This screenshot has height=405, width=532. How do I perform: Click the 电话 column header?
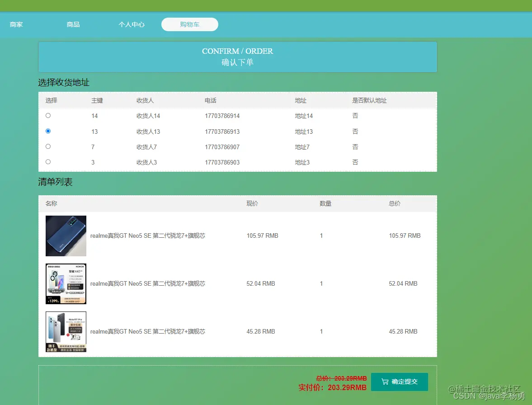coord(210,100)
